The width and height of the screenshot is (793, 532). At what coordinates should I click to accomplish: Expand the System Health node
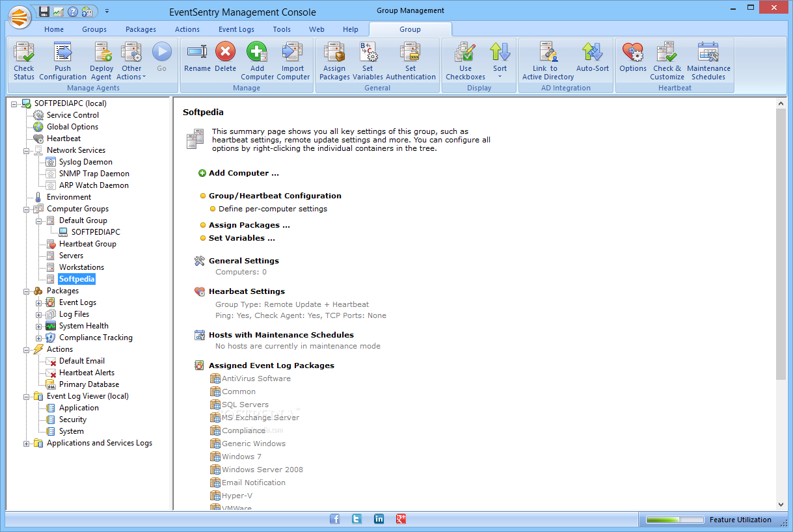tap(39, 326)
